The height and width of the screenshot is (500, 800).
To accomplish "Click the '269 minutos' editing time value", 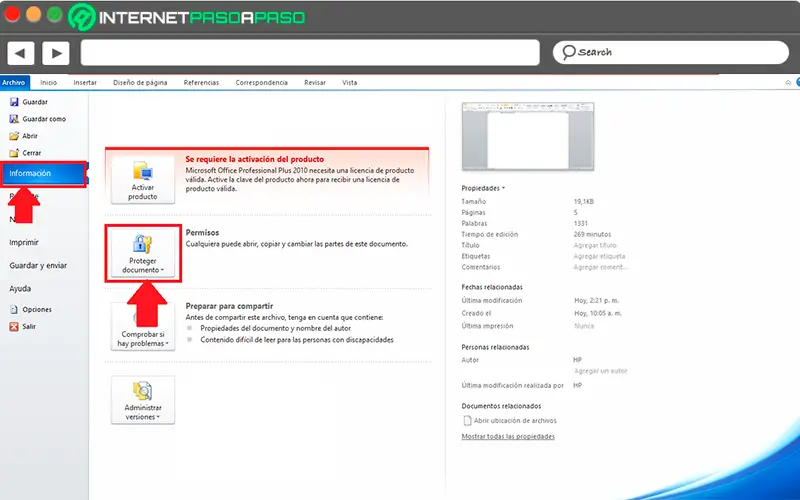I will coord(592,234).
